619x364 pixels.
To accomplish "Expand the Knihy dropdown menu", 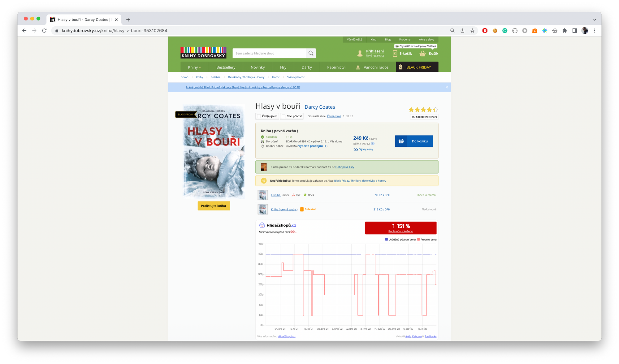I will [194, 67].
